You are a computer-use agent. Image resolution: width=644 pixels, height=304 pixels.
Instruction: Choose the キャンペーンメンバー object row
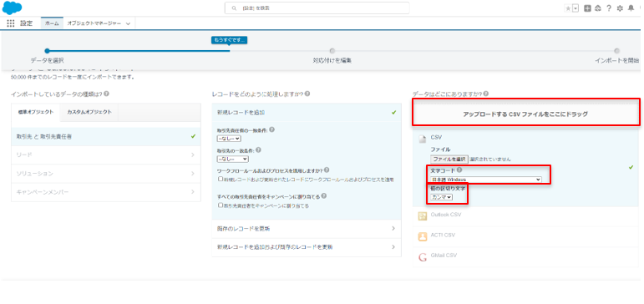click(x=106, y=192)
